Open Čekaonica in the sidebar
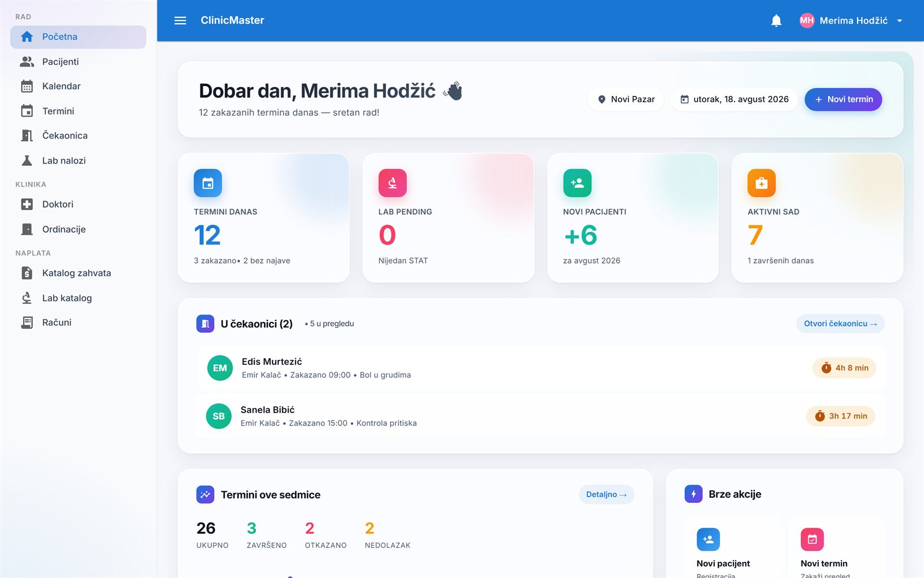 (x=78, y=135)
